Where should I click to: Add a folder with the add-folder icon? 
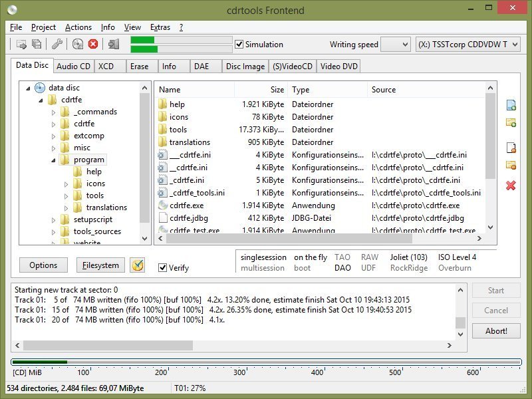click(x=510, y=122)
